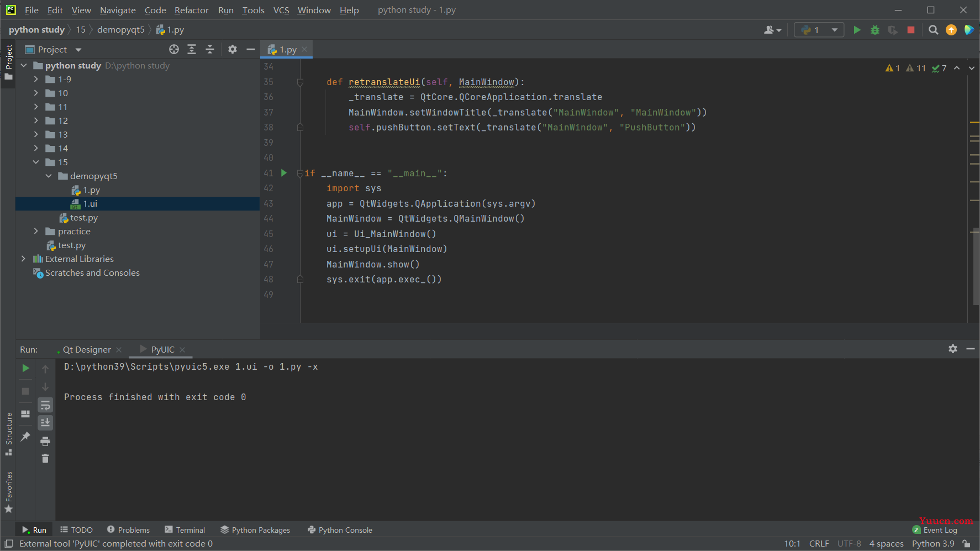Select the PyUIC run tab
The width and height of the screenshot is (980, 551).
pos(162,349)
